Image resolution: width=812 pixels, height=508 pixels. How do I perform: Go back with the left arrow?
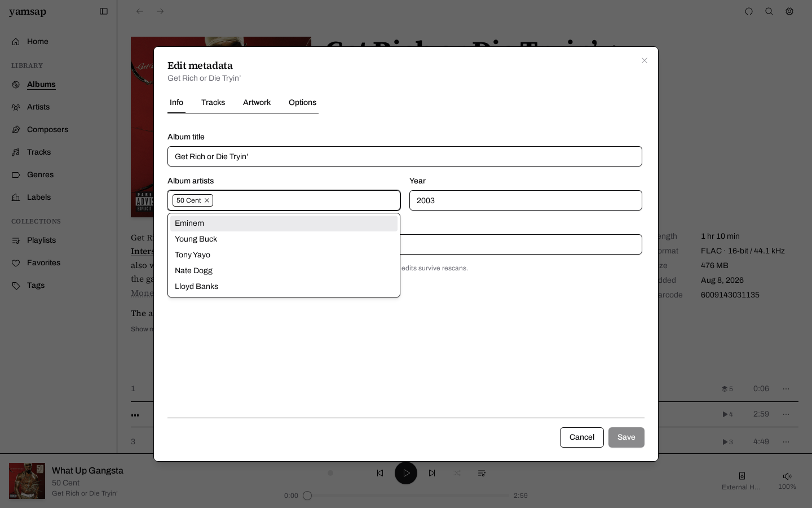140,11
